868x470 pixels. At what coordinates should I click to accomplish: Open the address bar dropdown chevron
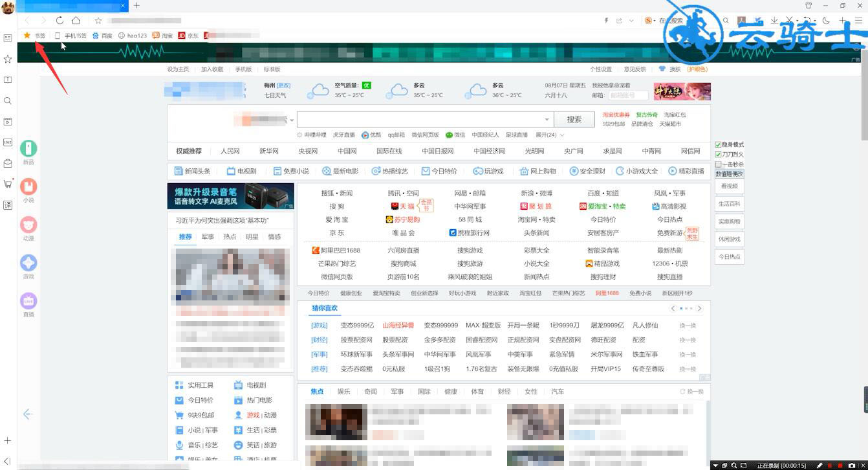point(632,21)
